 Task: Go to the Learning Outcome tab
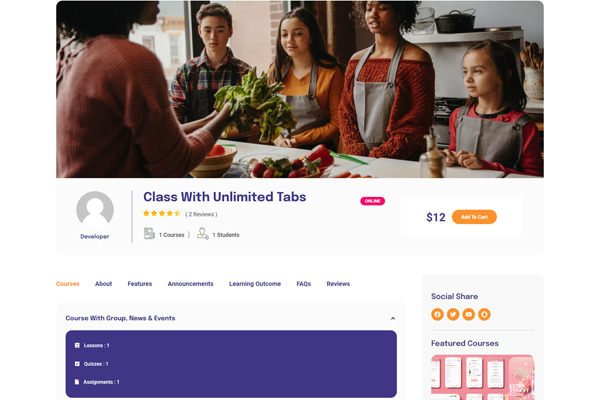coord(255,284)
